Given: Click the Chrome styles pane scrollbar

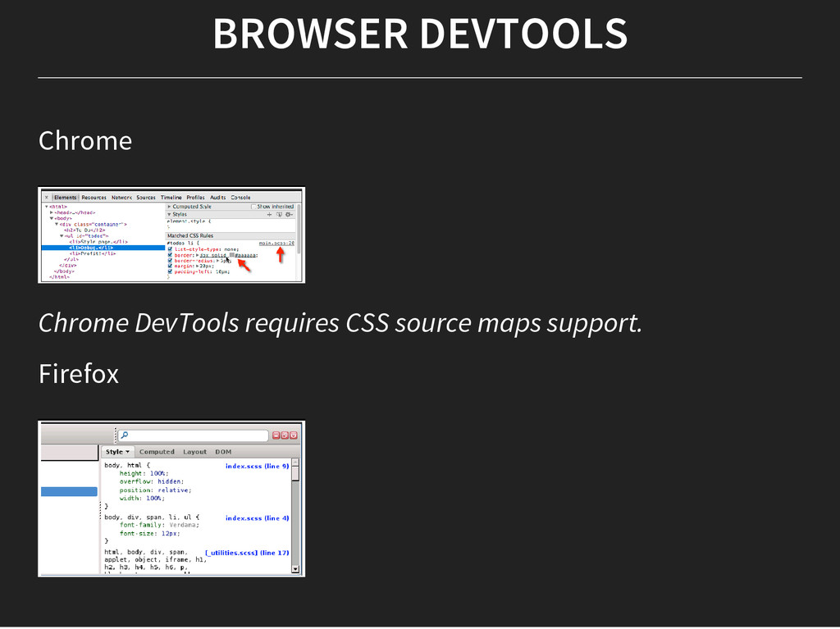Looking at the screenshot, I should [x=299, y=230].
